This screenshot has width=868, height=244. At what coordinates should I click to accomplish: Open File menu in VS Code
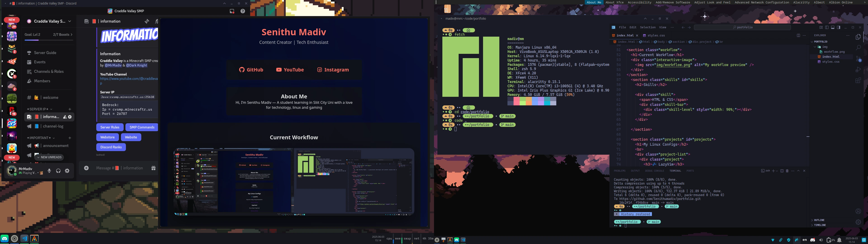(x=622, y=28)
